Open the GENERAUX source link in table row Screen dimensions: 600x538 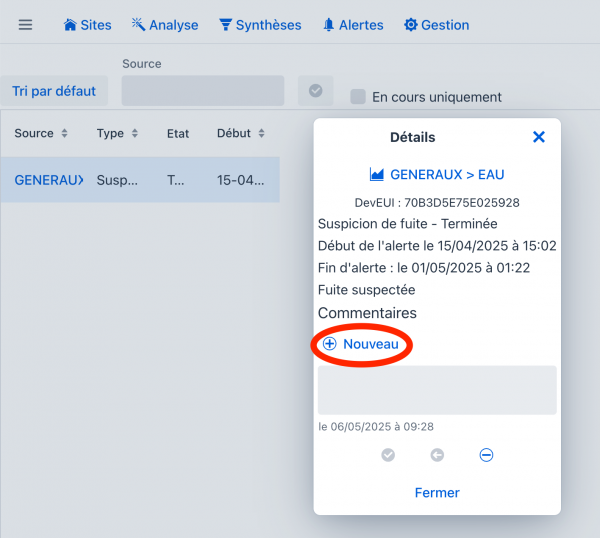(x=49, y=180)
